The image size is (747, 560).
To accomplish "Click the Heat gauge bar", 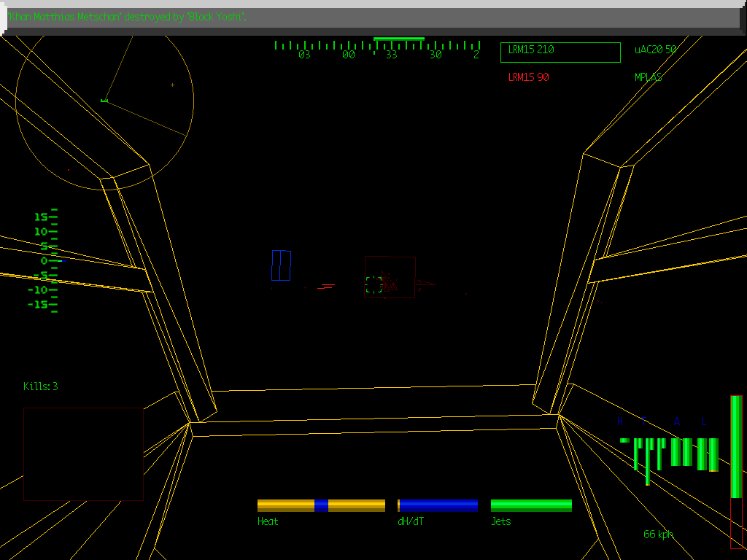I will click(321, 505).
